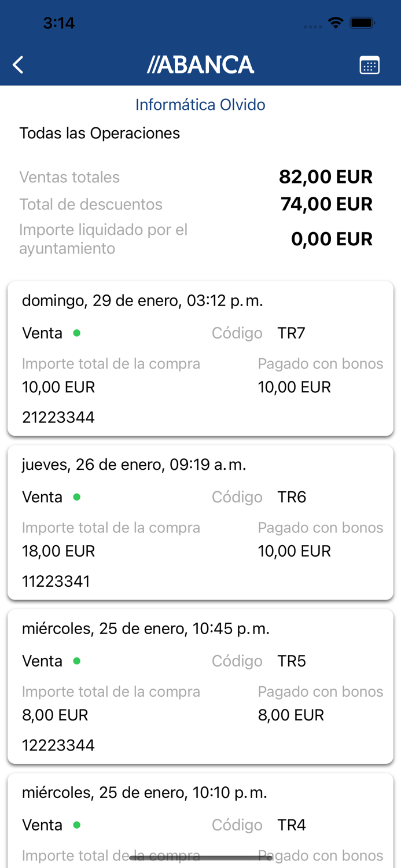Viewport: 401px width, 868px height.
Task: Tap the green status dot on transaction TR5
Action: click(x=76, y=661)
